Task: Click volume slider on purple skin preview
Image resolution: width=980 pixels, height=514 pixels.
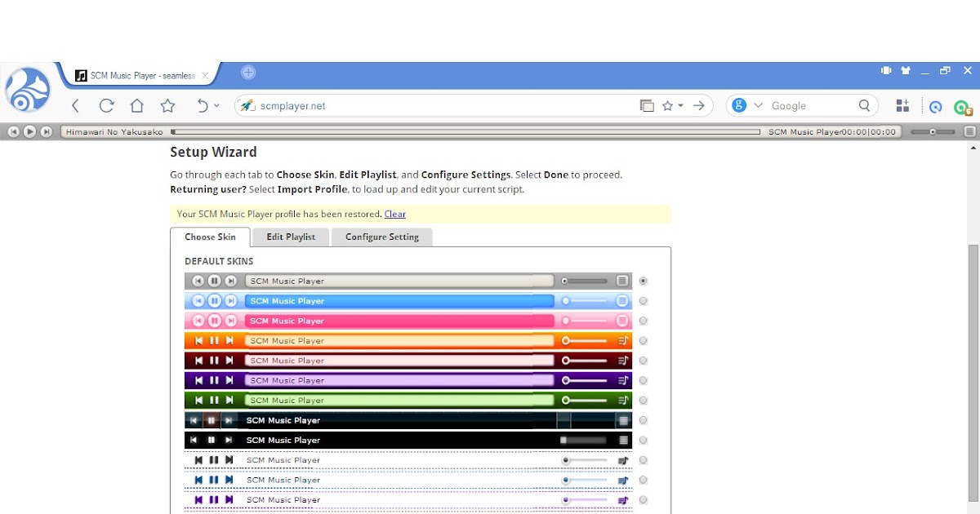Action: tap(585, 380)
